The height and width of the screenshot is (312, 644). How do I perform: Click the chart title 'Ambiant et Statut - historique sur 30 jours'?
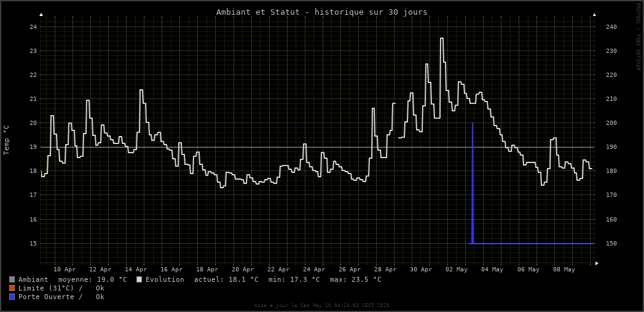point(321,12)
